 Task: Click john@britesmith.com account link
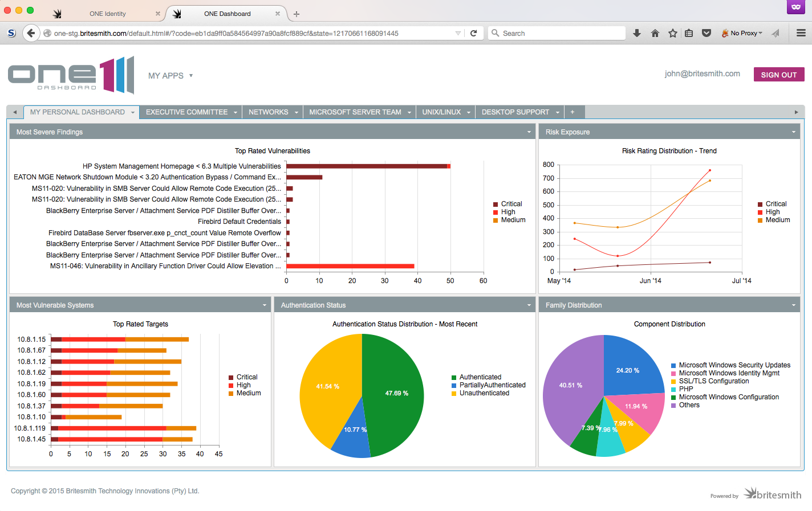pyautogui.click(x=703, y=73)
